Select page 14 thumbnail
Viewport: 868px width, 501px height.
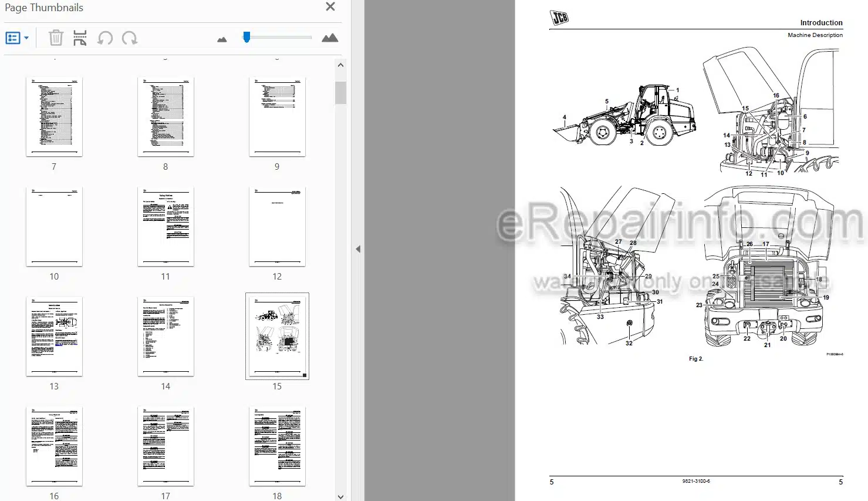click(166, 337)
